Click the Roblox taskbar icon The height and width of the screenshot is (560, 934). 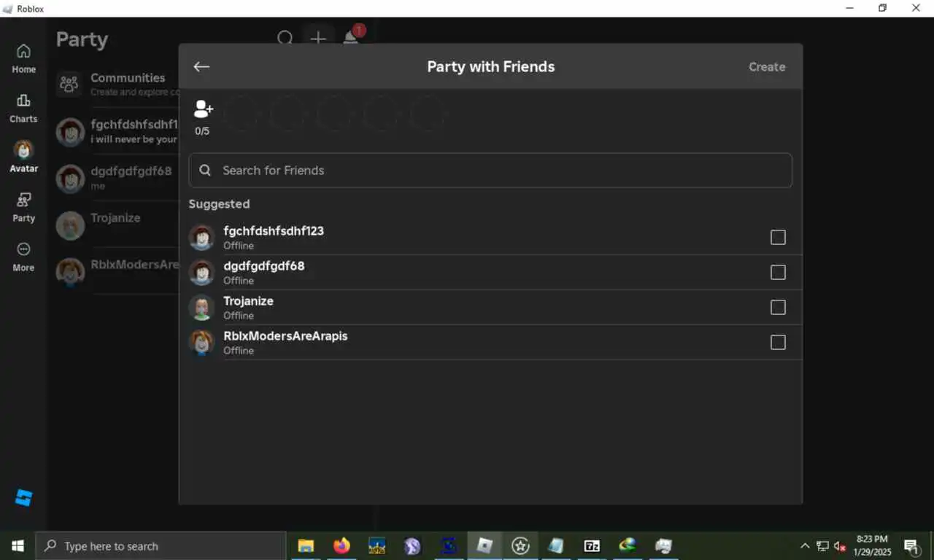(485, 545)
